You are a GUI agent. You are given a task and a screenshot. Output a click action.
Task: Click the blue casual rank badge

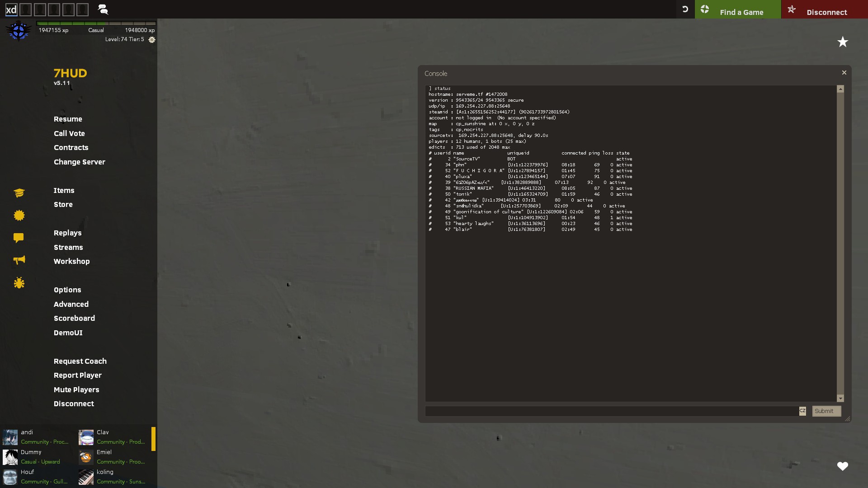(x=19, y=31)
